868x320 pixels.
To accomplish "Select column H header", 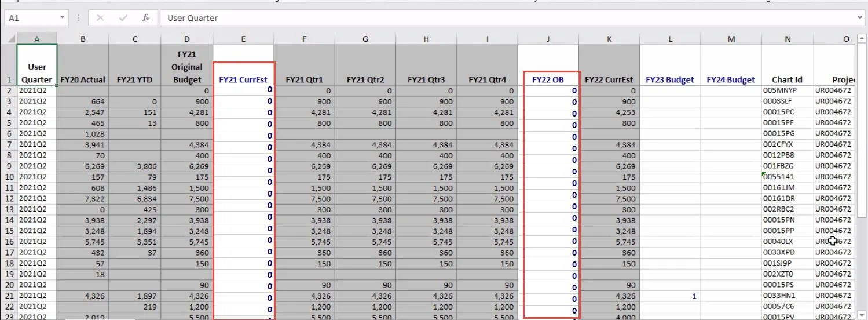I will click(426, 39).
